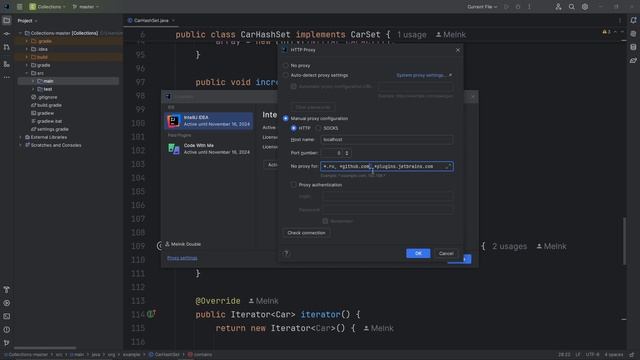The height and width of the screenshot is (360, 640).
Task: Open the Pull Requests tool window icon
Action: 7,47
